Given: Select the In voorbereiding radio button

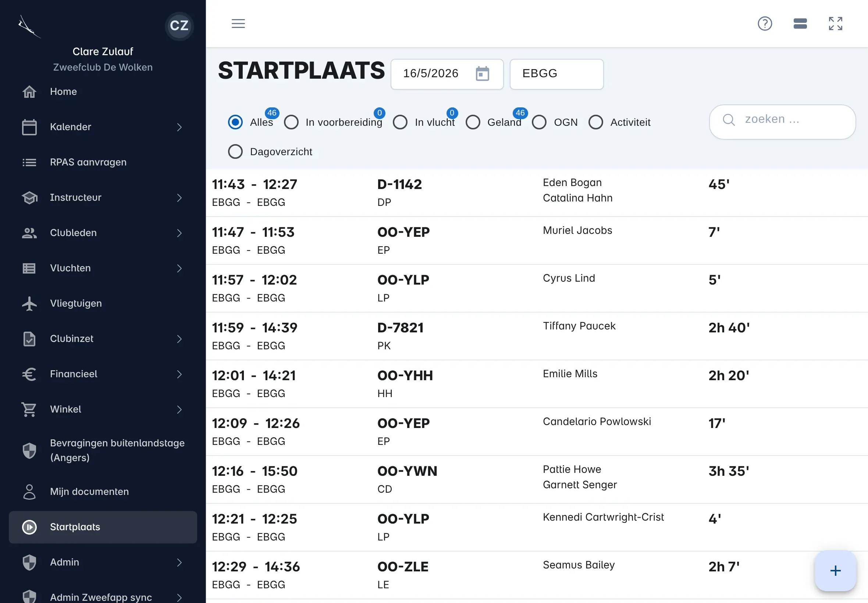Looking at the screenshot, I should click(x=291, y=122).
